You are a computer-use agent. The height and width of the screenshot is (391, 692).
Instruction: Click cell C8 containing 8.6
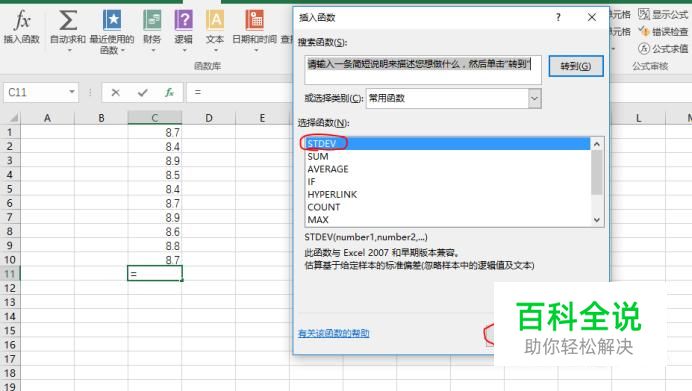(x=154, y=231)
